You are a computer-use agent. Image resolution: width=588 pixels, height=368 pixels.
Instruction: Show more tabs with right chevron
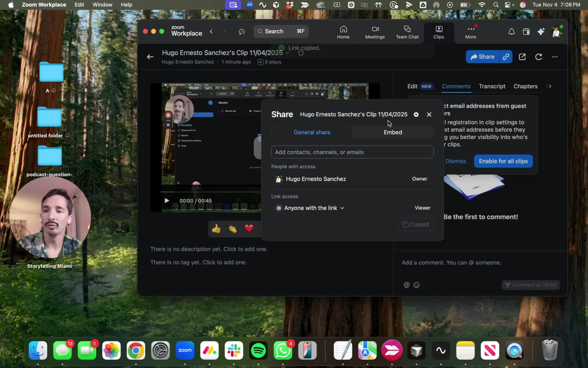pos(550,86)
